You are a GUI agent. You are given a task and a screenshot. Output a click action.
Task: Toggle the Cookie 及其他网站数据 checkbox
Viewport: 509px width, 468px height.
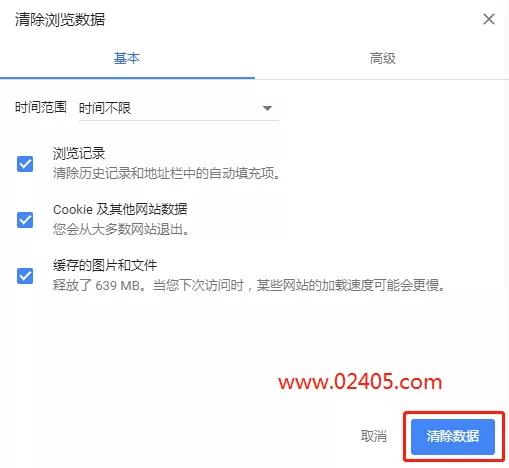tap(25, 220)
